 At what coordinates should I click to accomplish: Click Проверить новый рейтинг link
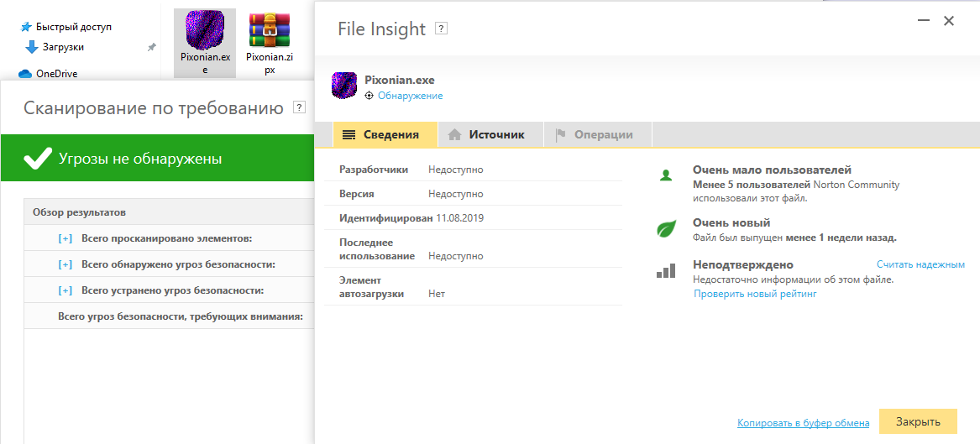pos(755,294)
